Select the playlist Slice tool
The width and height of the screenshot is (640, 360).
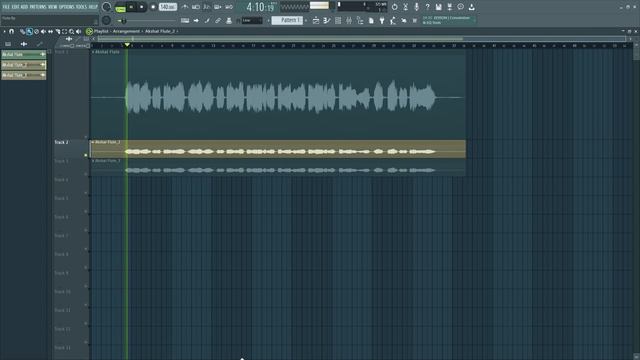(58, 31)
